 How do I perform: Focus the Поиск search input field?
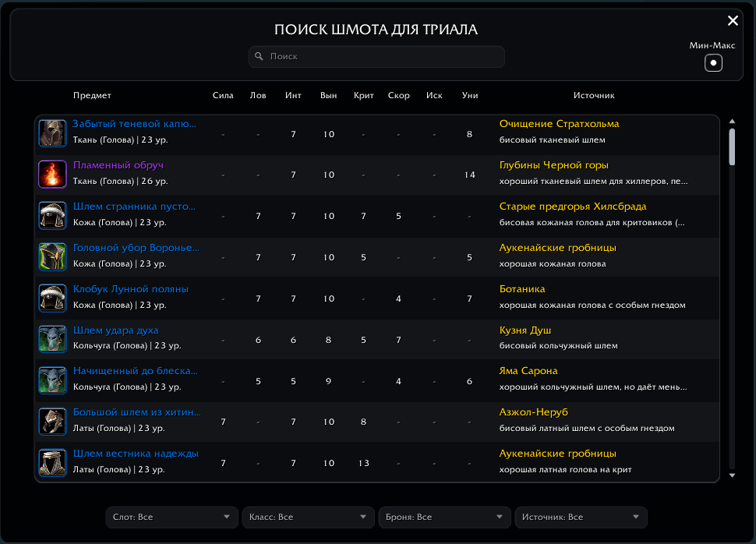coord(376,56)
